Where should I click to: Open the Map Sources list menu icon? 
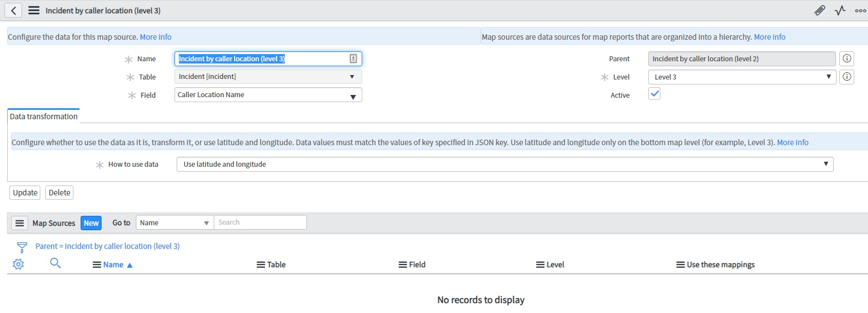(19, 223)
